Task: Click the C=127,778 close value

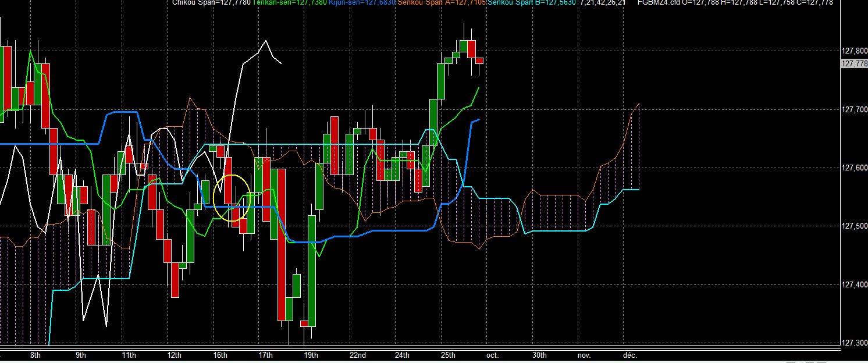Action: 814,2
